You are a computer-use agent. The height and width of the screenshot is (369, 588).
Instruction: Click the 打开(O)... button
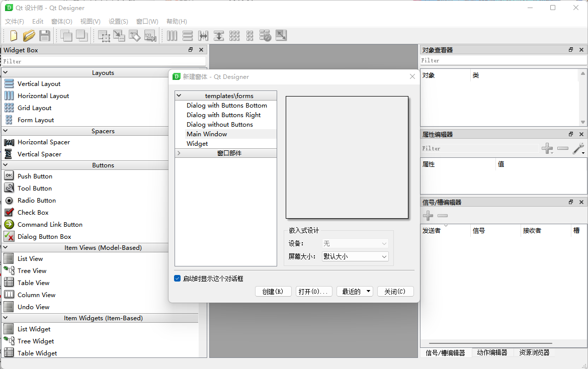314,292
